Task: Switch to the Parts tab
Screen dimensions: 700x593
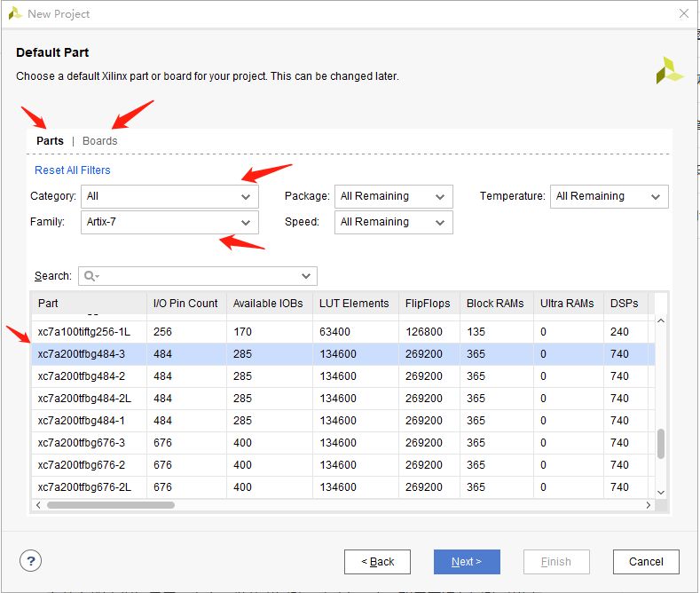Action: tap(50, 140)
